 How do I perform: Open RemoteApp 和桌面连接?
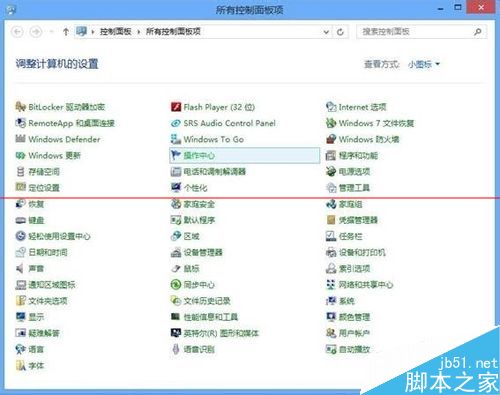(x=65, y=123)
